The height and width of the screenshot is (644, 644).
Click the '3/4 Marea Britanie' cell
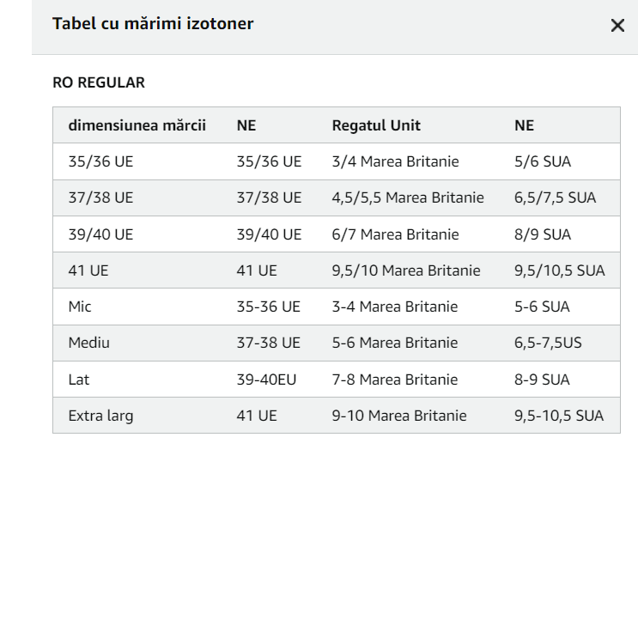click(x=396, y=161)
